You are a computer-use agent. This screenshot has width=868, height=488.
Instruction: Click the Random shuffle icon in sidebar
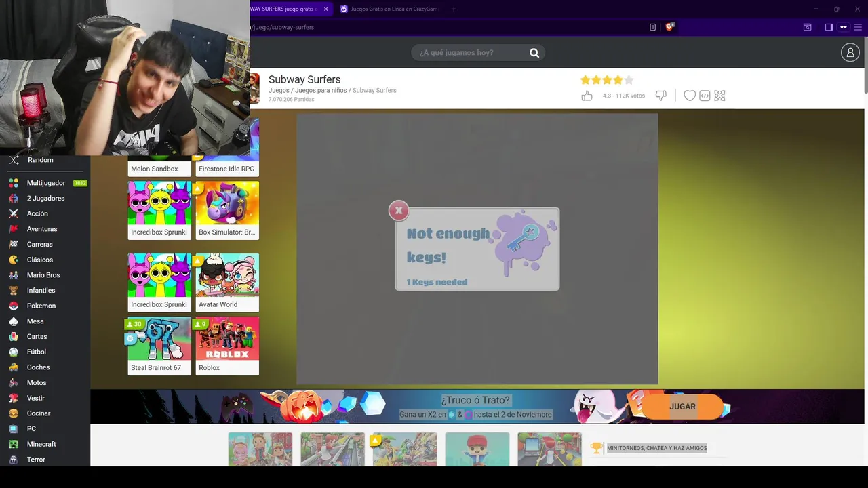point(14,160)
